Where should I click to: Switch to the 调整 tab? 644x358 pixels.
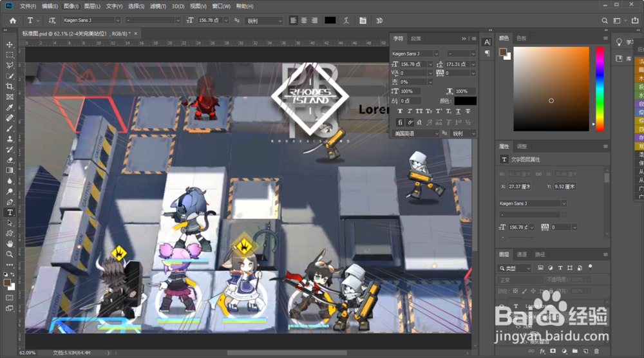(x=522, y=146)
